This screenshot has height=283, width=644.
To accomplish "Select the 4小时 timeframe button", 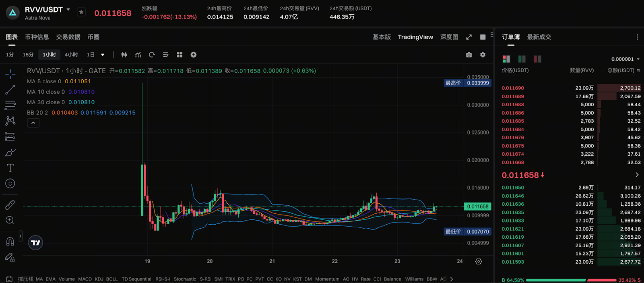I will (71, 55).
